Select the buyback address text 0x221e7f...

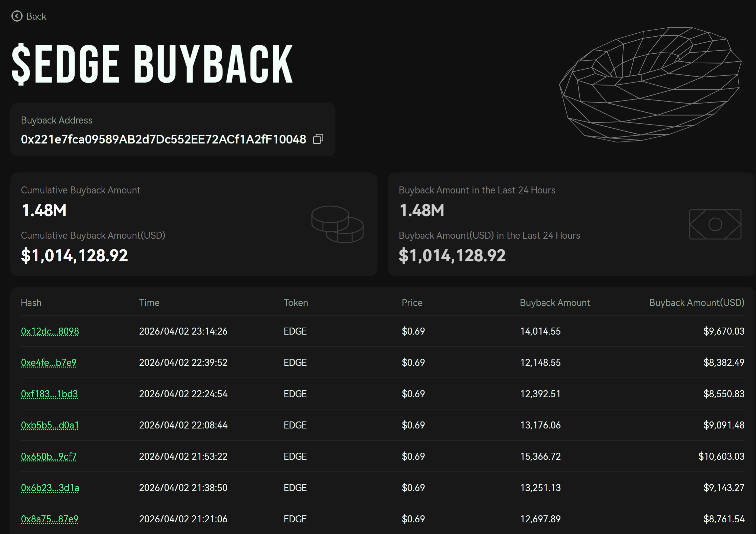[x=163, y=139]
